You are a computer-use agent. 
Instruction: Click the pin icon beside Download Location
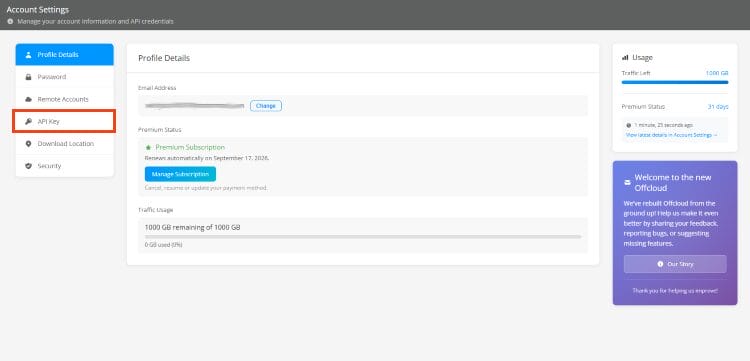(28, 144)
